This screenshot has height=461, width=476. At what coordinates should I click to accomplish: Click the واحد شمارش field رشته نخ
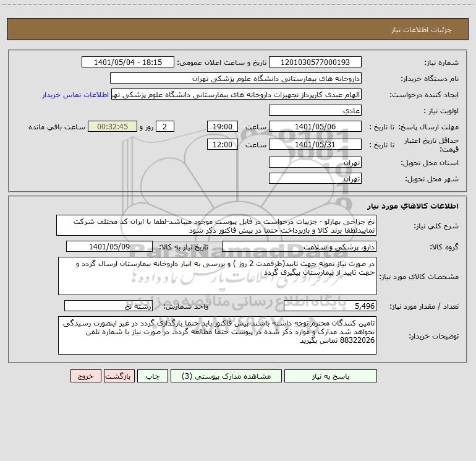point(108,306)
